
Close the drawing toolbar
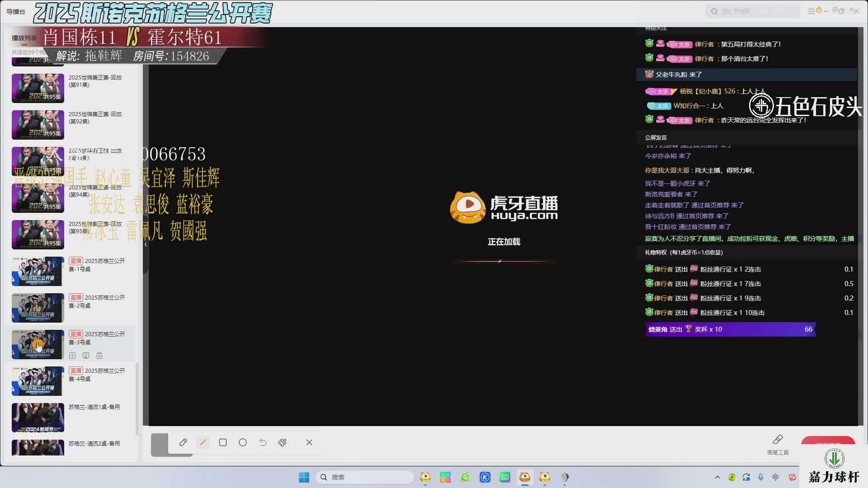(309, 442)
